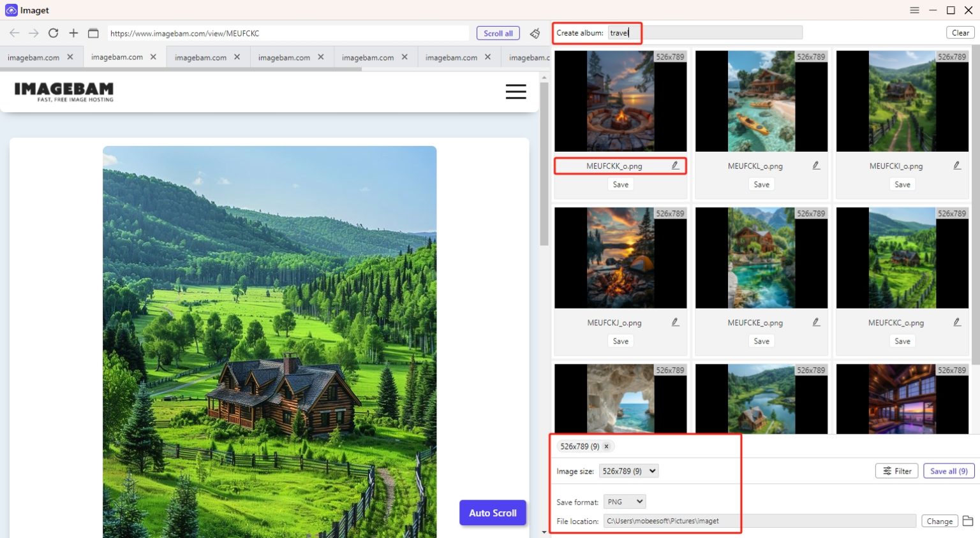Edit MEUFCKK_o.png name via pencil icon
This screenshot has height=538, width=980.
[675, 165]
